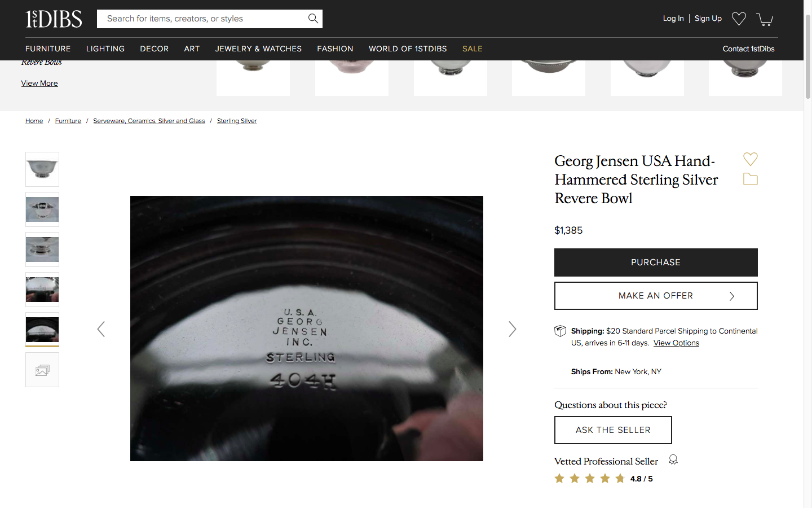Viewport: 812px width, 508px height.
Task: Select the first bowl thumbnail
Action: click(x=42, y=169)
